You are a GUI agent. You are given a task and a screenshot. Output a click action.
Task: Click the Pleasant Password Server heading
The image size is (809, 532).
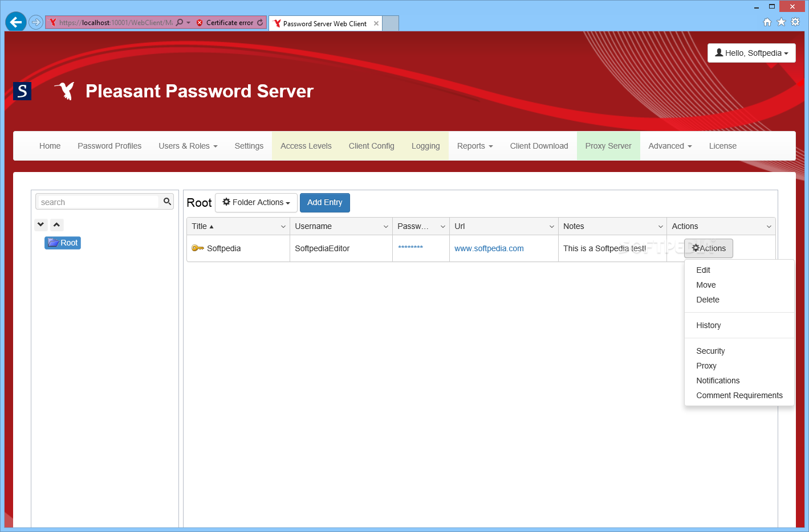pos(200,91)
